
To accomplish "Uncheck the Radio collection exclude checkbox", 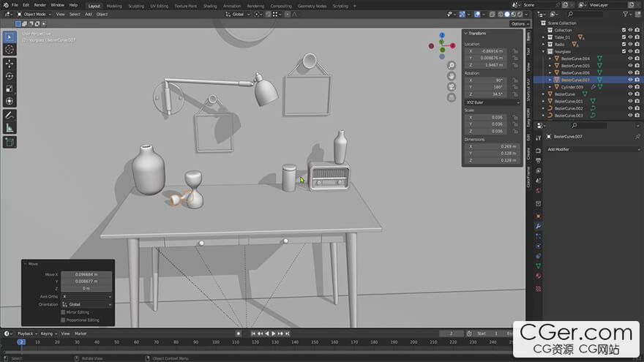I will (x=624, y=45).
